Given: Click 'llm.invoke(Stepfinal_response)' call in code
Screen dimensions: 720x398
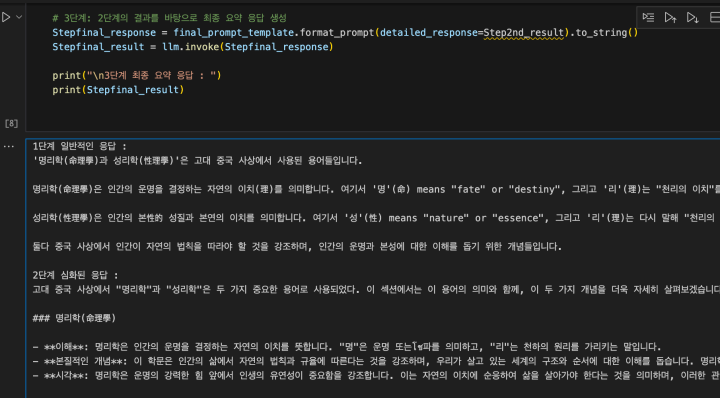Looking at the screenshot, I should [x=248, y=47].
